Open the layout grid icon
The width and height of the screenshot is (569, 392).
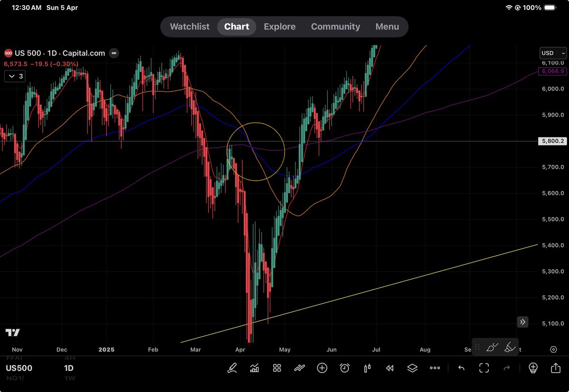tap(277, 368)
